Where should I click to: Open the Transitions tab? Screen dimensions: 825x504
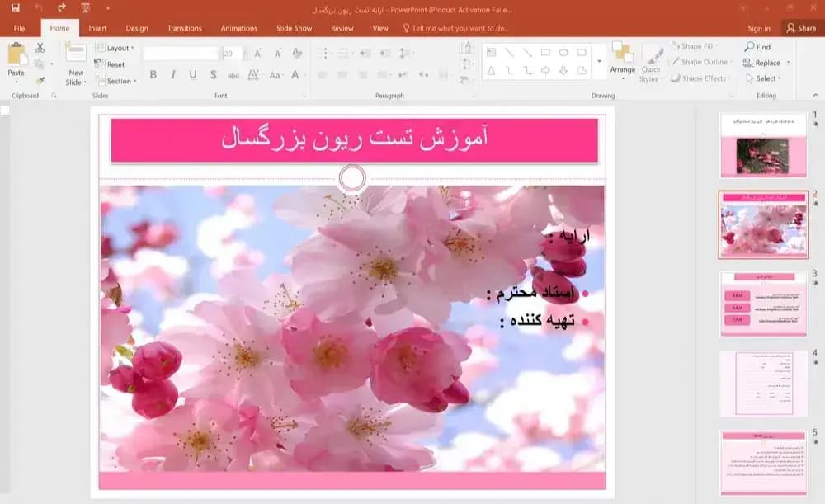click(184, 28)
